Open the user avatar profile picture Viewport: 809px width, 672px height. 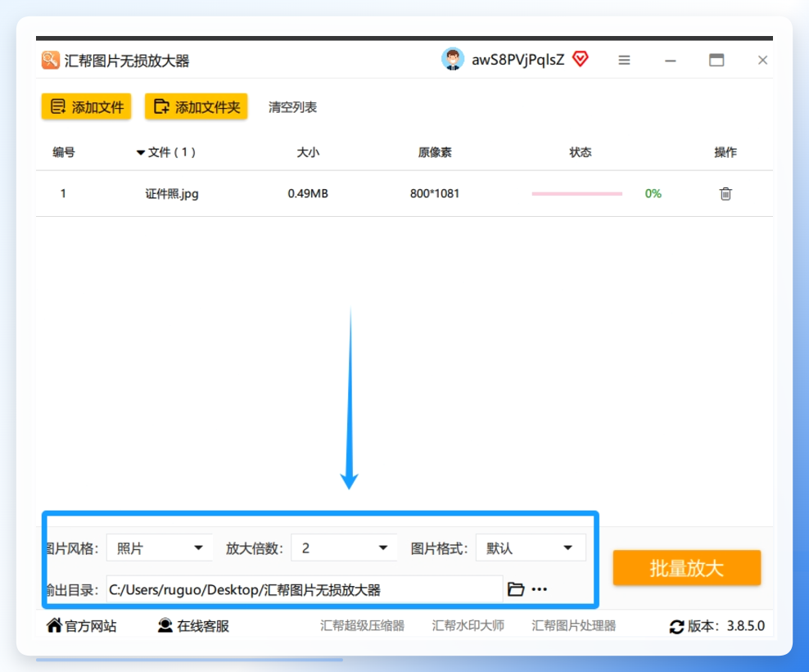coord(453,59)
